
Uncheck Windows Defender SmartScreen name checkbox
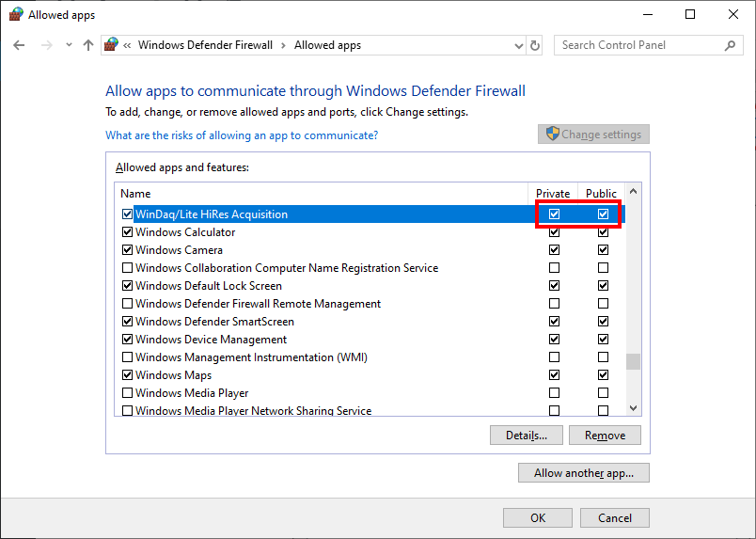click(127, 322)
